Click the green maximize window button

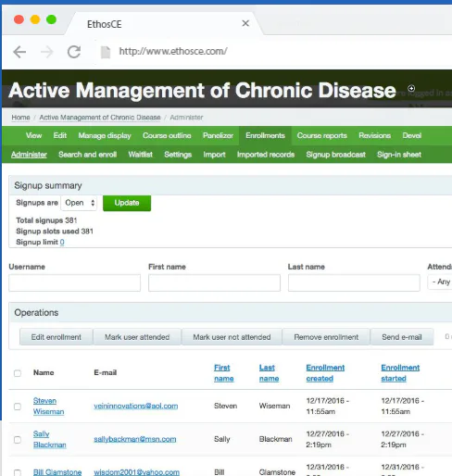(51, 19)
